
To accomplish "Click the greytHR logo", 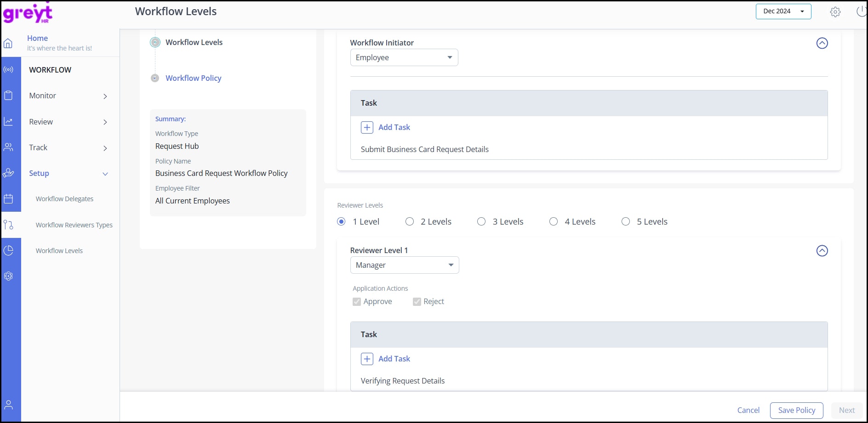I will pos(28,12).
